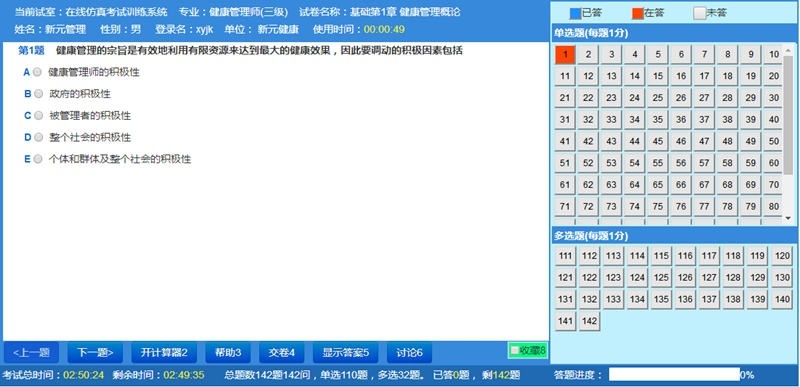Jump to single-choice question 66
This screenshot has height=387, width=800.
pyautogui.click(x=681, y=185)
